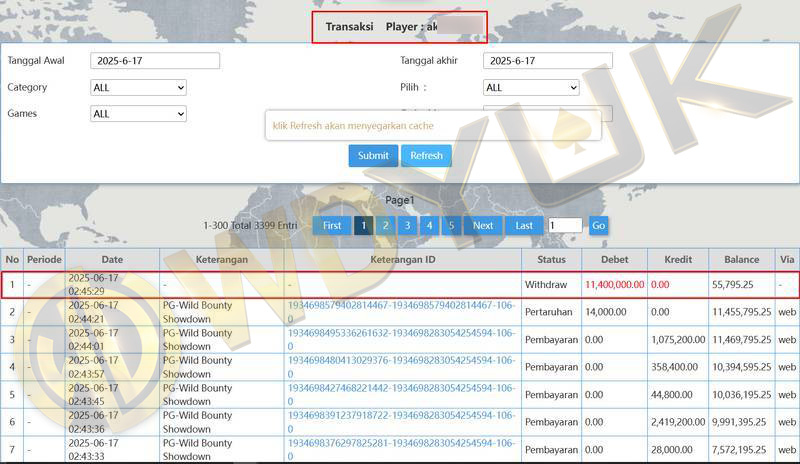This screenshot has width=800, height=464.
Task: Click the Tanggal akhir date field
Action: [x=547, y=61]
